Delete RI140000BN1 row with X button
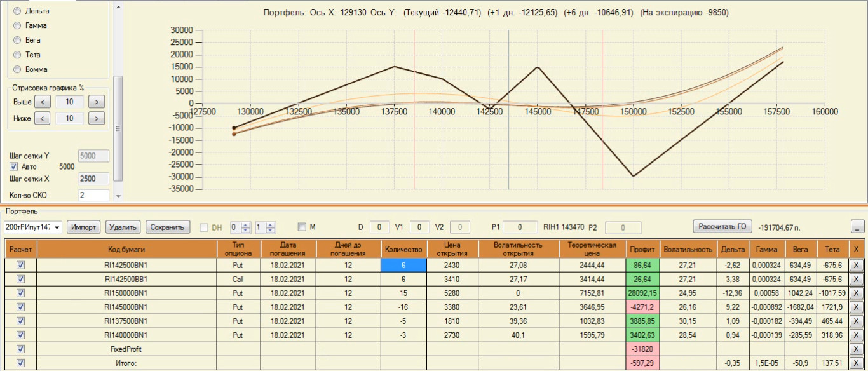868x371 pixels. [856, 335]
